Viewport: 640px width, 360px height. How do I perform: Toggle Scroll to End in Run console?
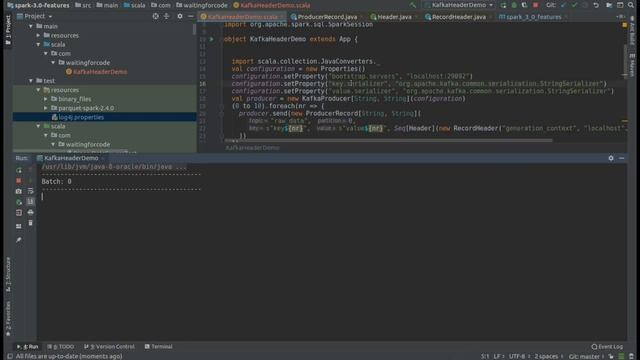click(31, 202)
